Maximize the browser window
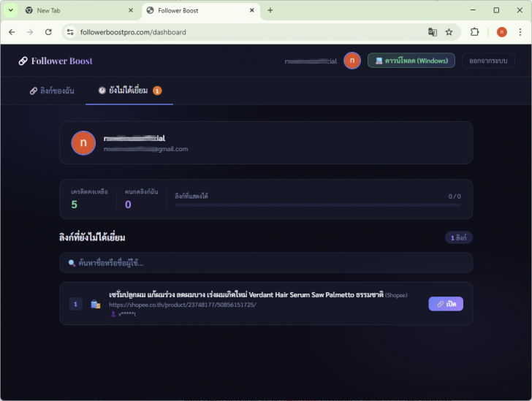The height and width of the screenshot is (401, 532). [x=496, y=10]
